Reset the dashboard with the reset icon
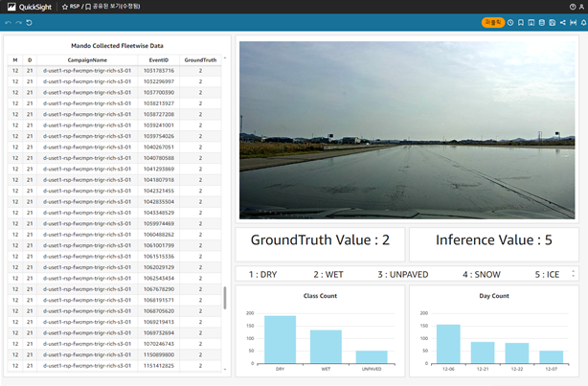This screenshot has height=386, width=588. pos(29,22)
